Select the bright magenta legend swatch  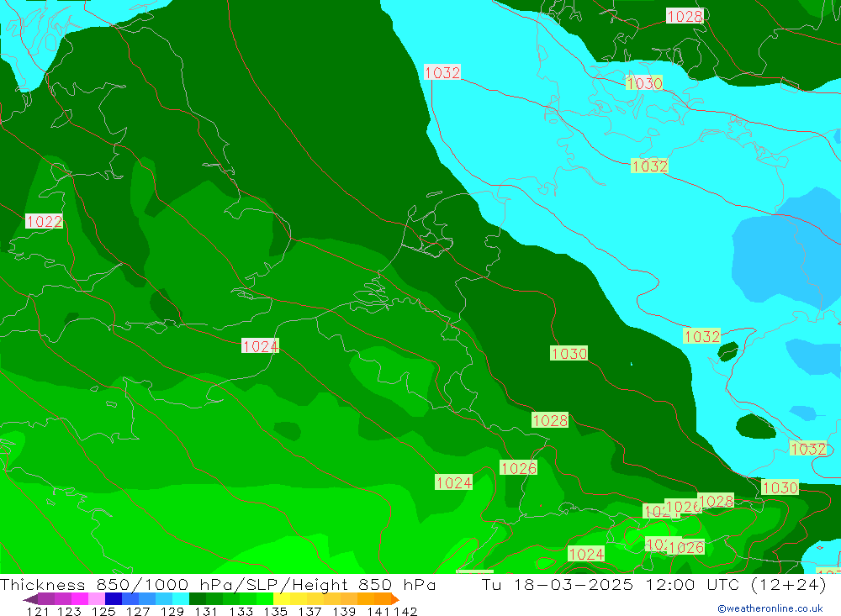80,599
